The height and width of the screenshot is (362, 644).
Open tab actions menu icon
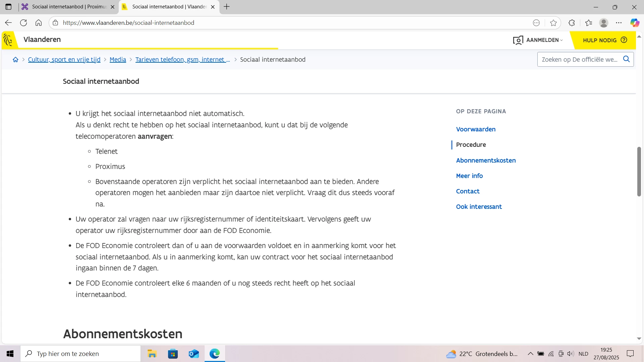(x=8, y=7)
